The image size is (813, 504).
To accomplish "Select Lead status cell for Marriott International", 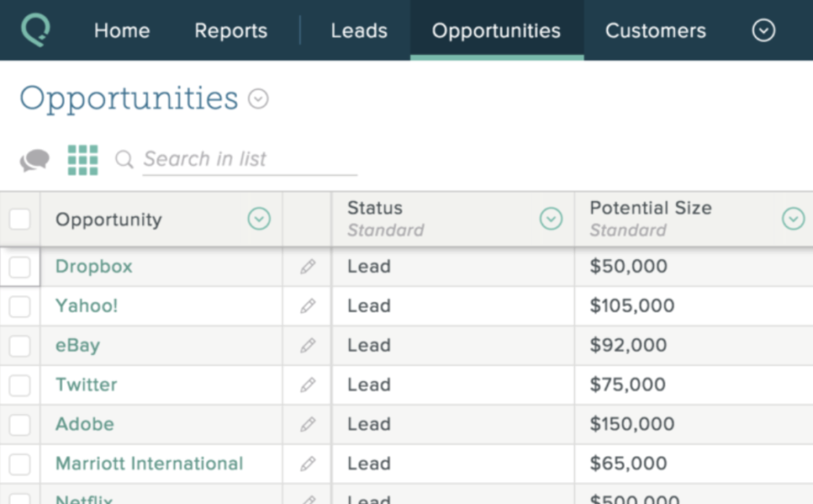I will [x=452, y=463].
